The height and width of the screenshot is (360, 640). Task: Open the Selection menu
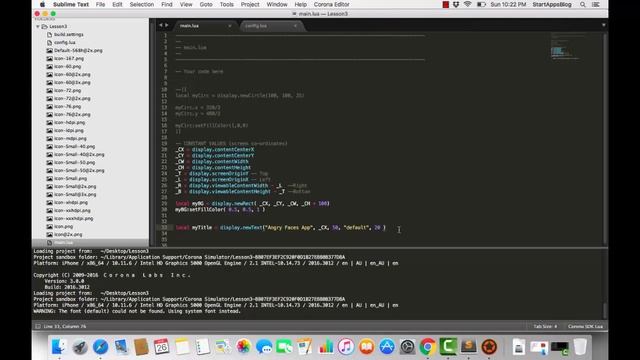142,4
